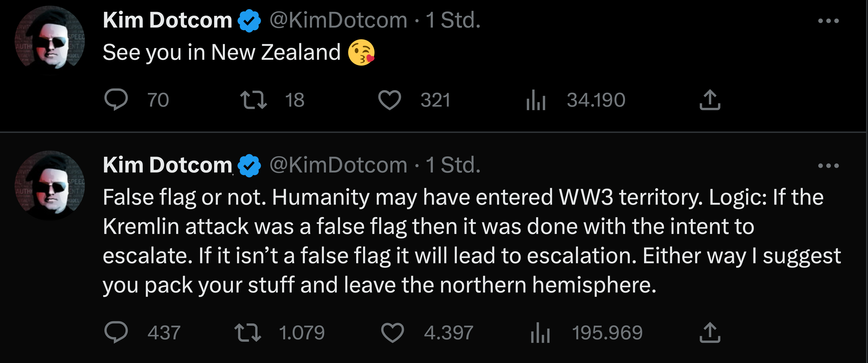Share the WW3 false flag tweet
The height and width of the screenshot is (363, 868).
click(x=710, y=332)
